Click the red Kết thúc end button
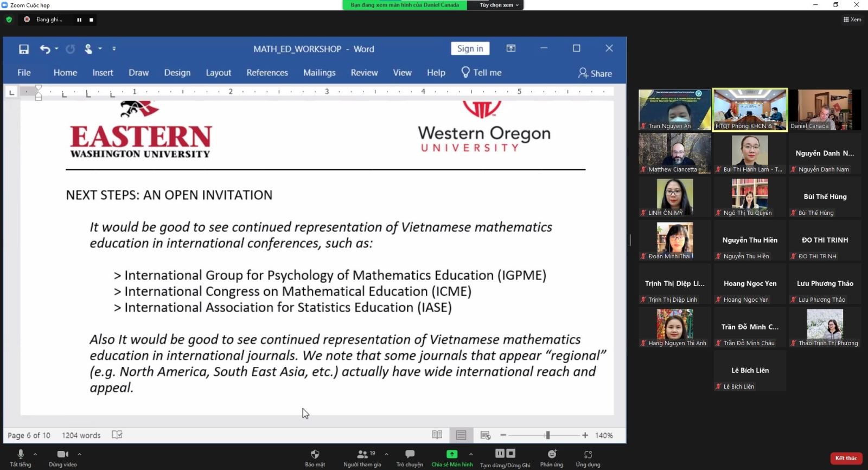This screenshot has width=868, height=470. coord(846,458)
